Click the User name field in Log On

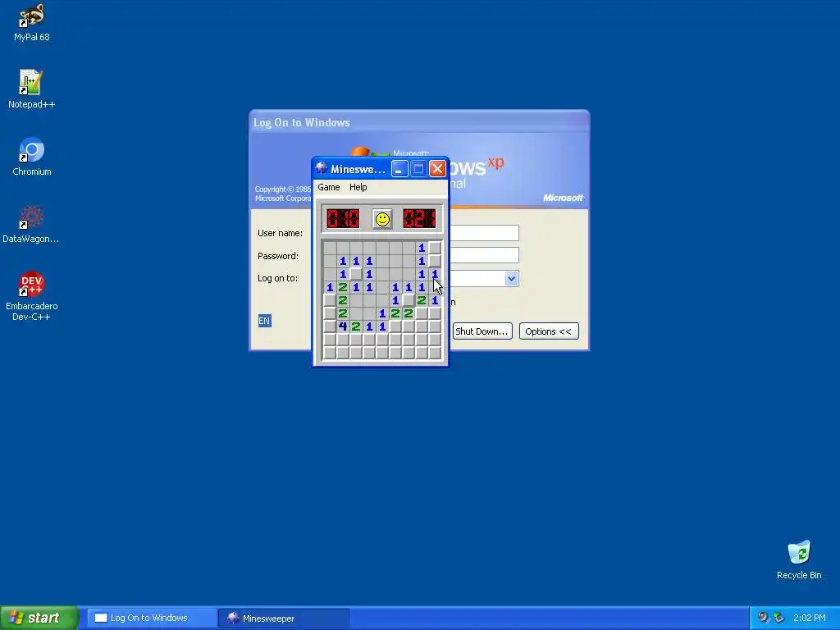point(484,233)
